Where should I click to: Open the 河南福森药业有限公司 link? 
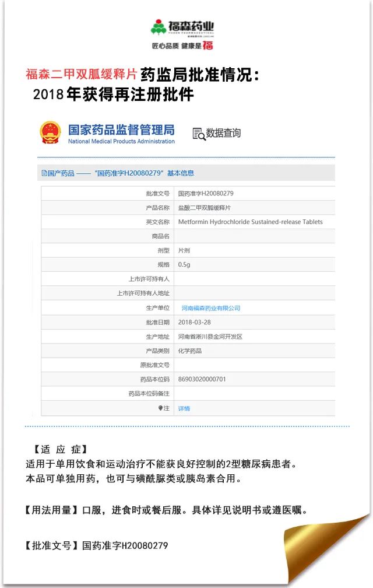point(211,308)
